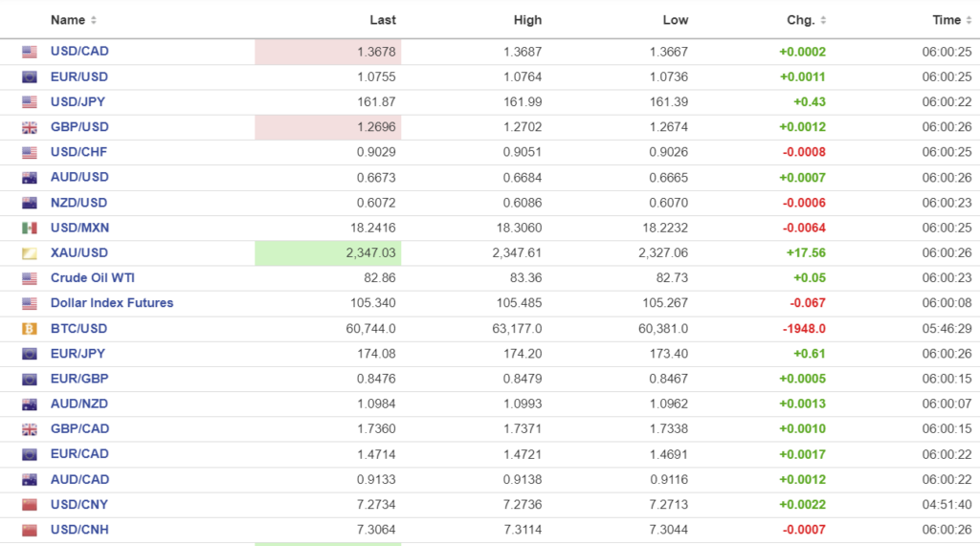Open the USD/JPY pair link
Image resolution: width=980 pixels, height=546 pixels.
point(79,101)
